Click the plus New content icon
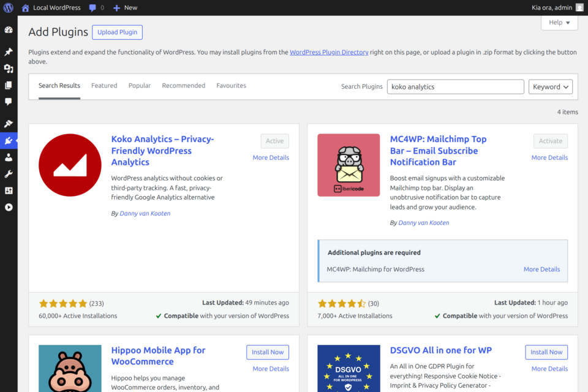Image resolution: width=588 pixels, height=392 pixels. tap(116, 8)
